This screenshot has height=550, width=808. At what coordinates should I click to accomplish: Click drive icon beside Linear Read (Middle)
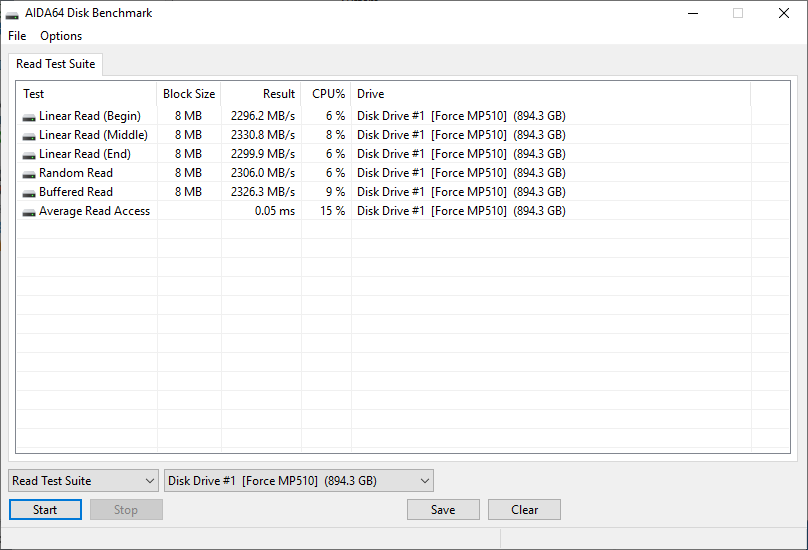click(29, 136)
